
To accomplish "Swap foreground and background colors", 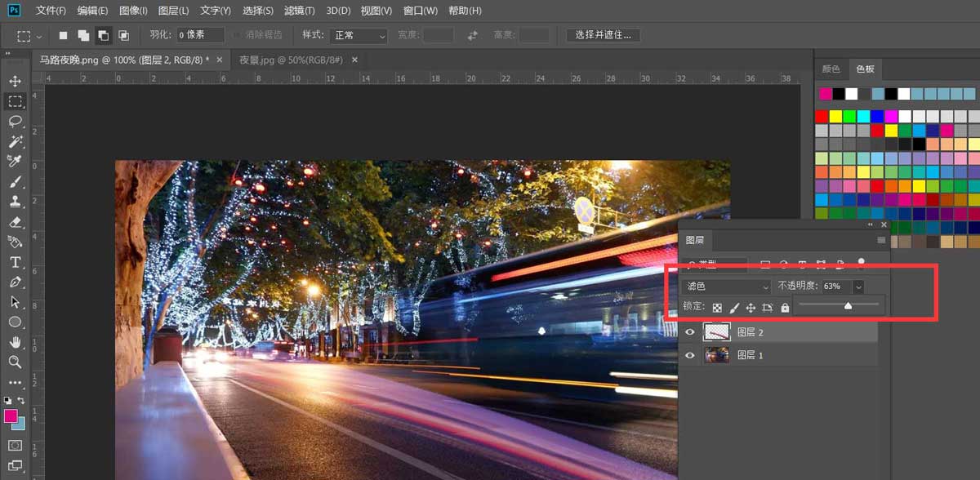I will 21,401.
